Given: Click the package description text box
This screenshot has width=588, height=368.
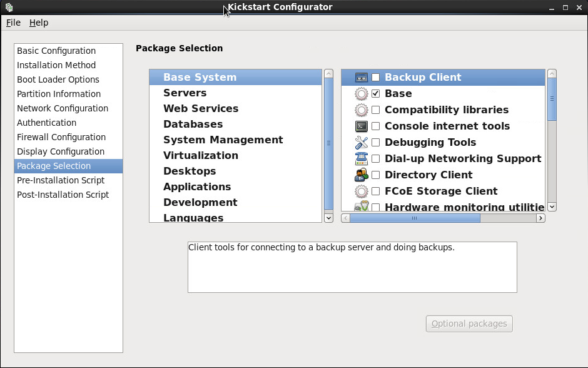Looking at the screenshot, I should point(352,267).
